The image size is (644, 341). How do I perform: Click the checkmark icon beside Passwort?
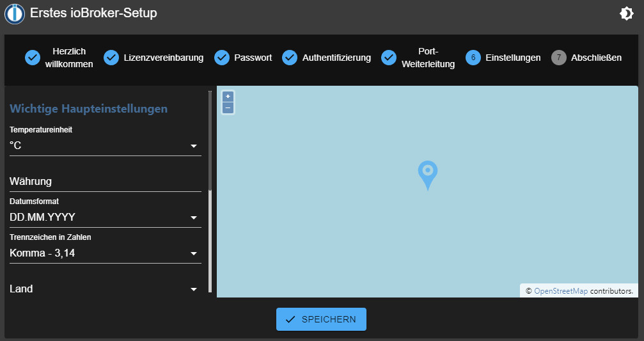[222, 58]
